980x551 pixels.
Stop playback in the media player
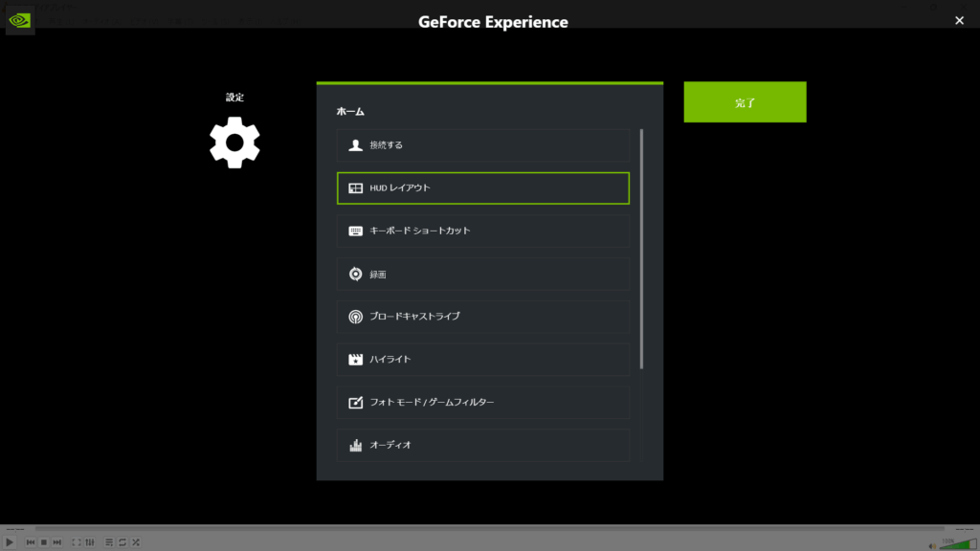(44, 542)
